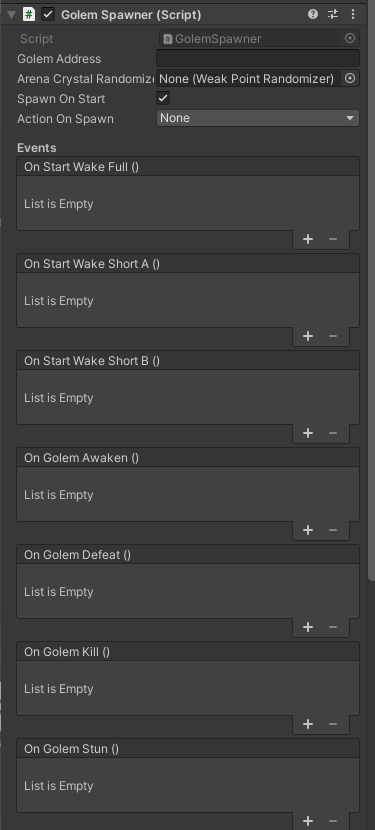Open the component presets icon
Viewport: 375px width, 830px height.
333,14
